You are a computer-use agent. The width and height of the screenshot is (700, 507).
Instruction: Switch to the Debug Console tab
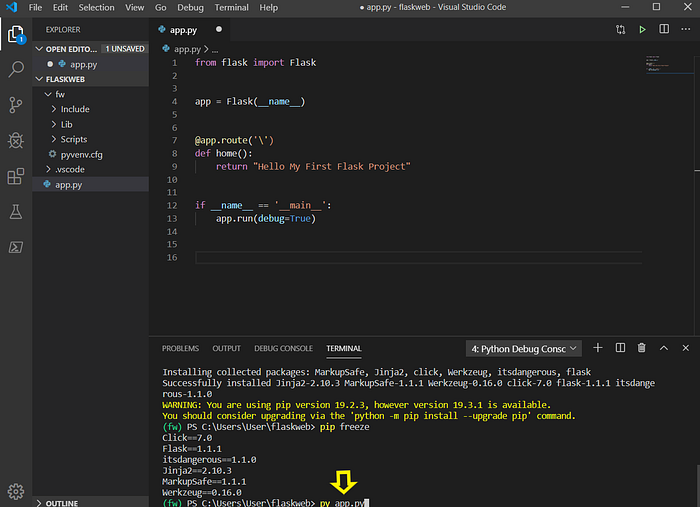283,348
